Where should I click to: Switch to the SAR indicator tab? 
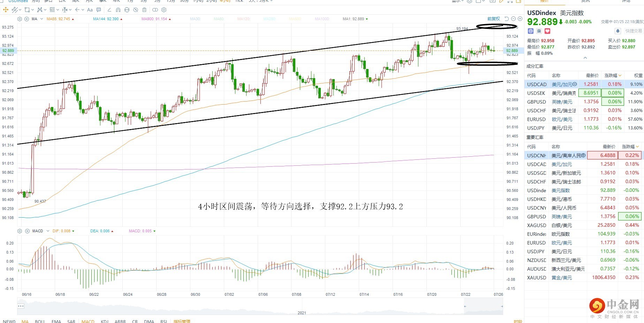click(71, 321)
